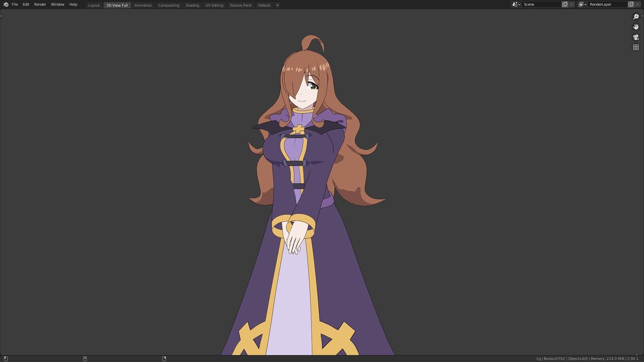Click the zoom view magnifier gizmo
The height and width of the screenshot is (362, 644).
pyautogui.click(x=636, y=17)
